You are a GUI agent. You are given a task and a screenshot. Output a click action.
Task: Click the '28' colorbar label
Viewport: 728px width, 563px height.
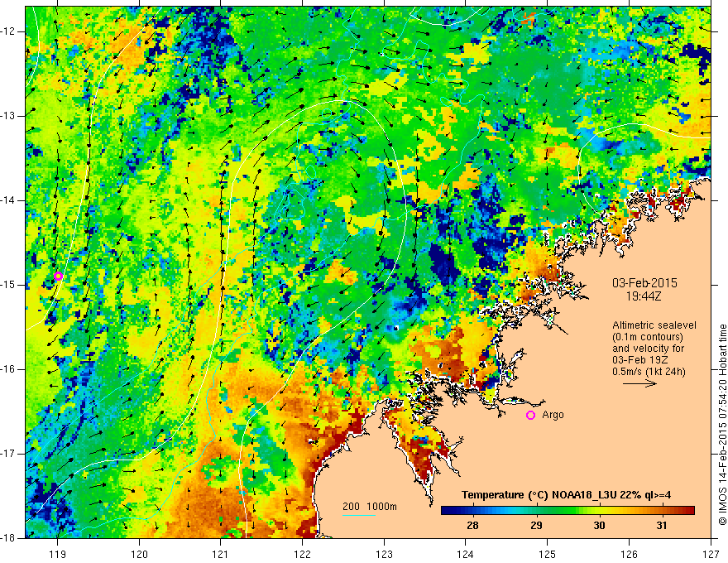472,526
